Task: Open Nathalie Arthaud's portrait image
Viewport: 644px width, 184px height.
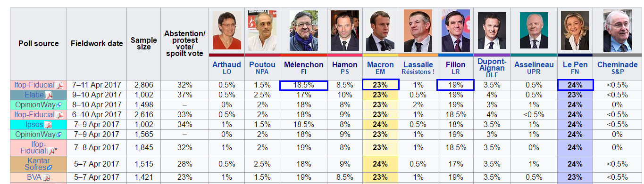Action: [227, 30]
